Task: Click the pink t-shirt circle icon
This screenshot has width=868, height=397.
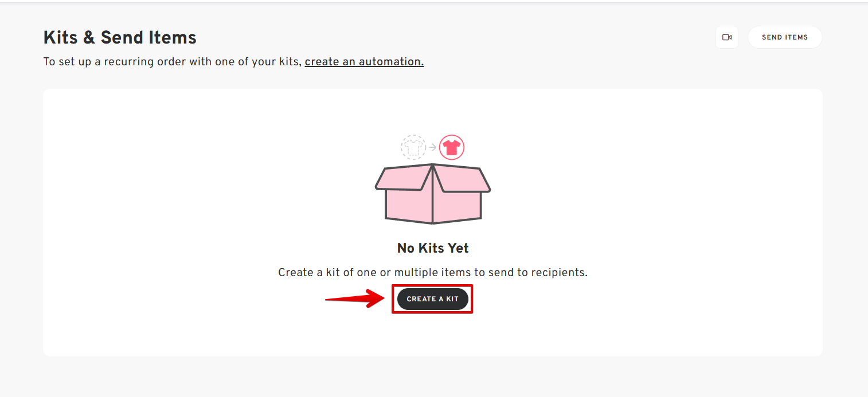Action: (452, 148)
